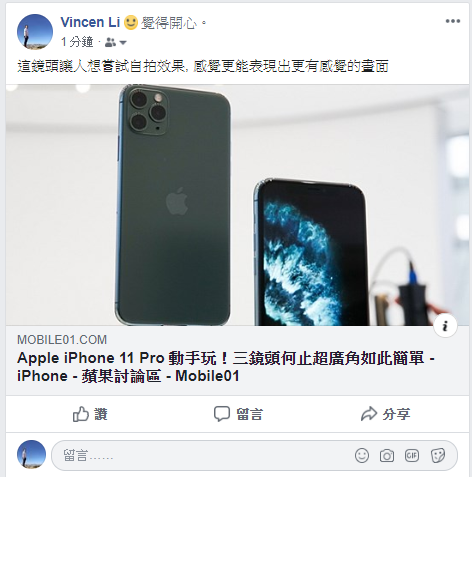Open the emoji picker in comment box

[x=362, y=456]
